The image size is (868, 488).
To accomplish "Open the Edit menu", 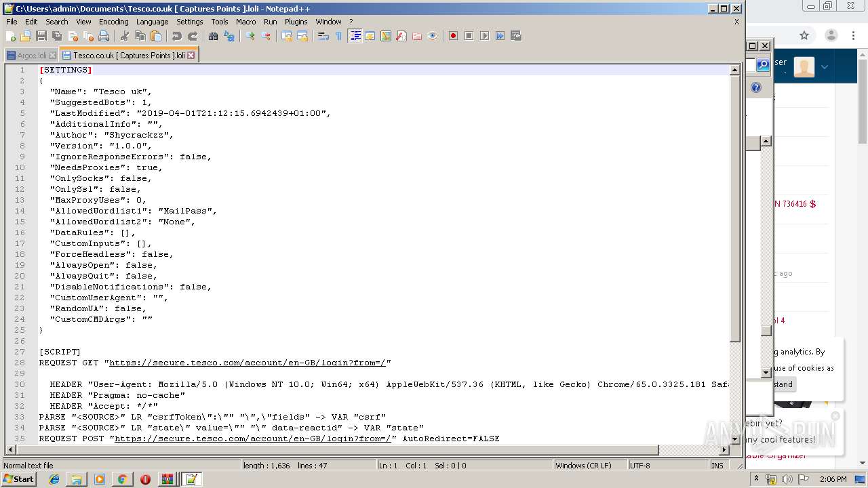I will [31, 22].
